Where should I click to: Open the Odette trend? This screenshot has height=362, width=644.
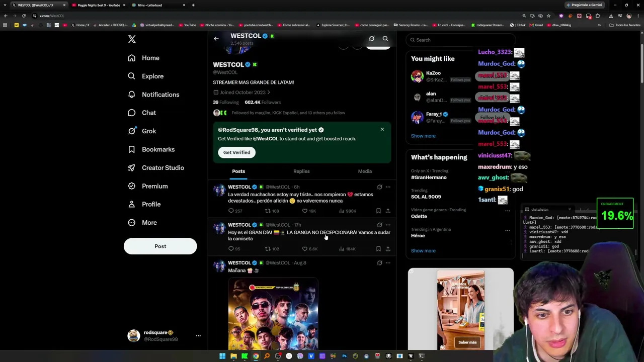[419, 216]
